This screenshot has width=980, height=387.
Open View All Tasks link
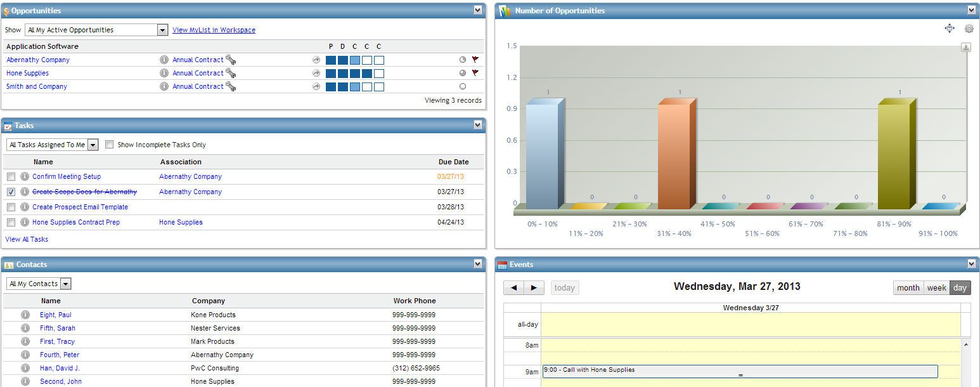[x=27, y=239]
